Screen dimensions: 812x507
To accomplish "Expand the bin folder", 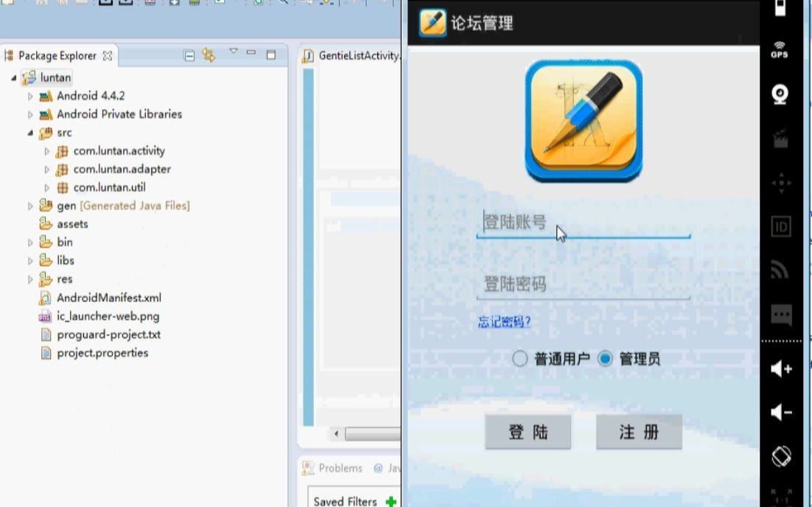I will point(30,242).
